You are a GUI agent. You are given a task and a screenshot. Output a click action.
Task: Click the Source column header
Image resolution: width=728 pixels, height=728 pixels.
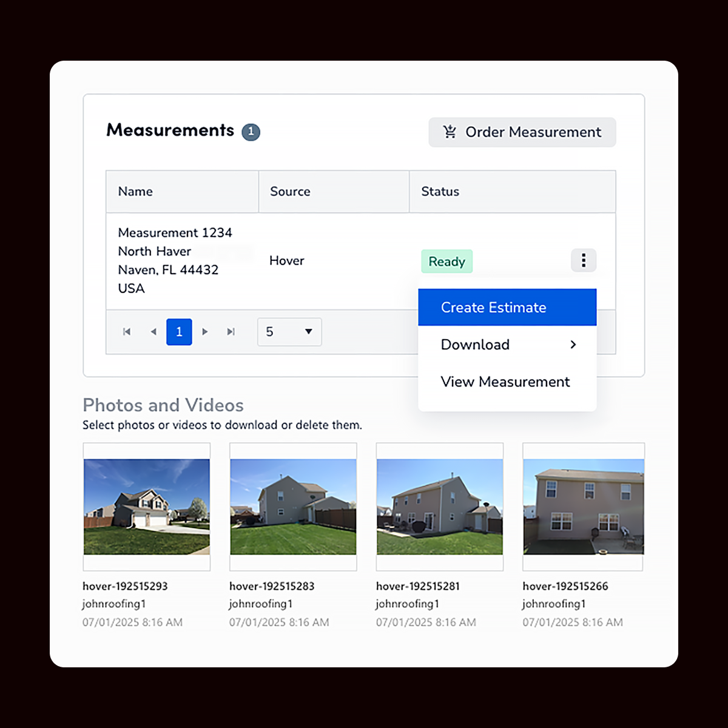(x=334, y=192)
